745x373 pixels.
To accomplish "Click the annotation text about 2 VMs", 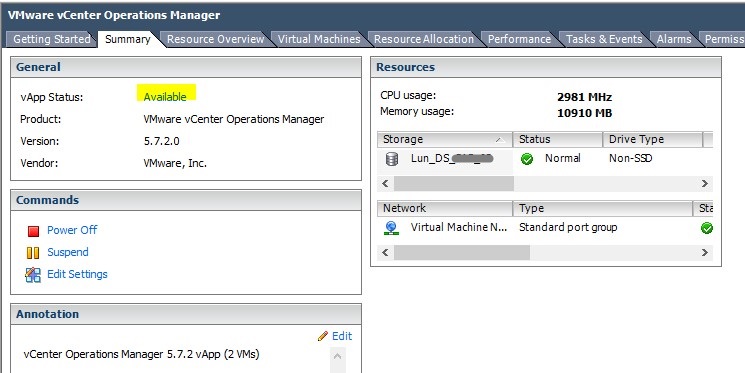I will pyautogui.click(x=141, y=354).
